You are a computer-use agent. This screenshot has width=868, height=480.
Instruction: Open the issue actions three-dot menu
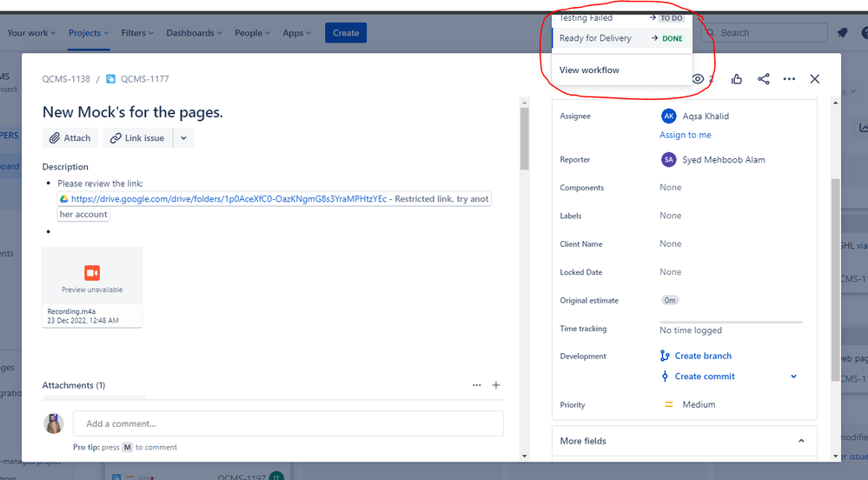[790, 79]
